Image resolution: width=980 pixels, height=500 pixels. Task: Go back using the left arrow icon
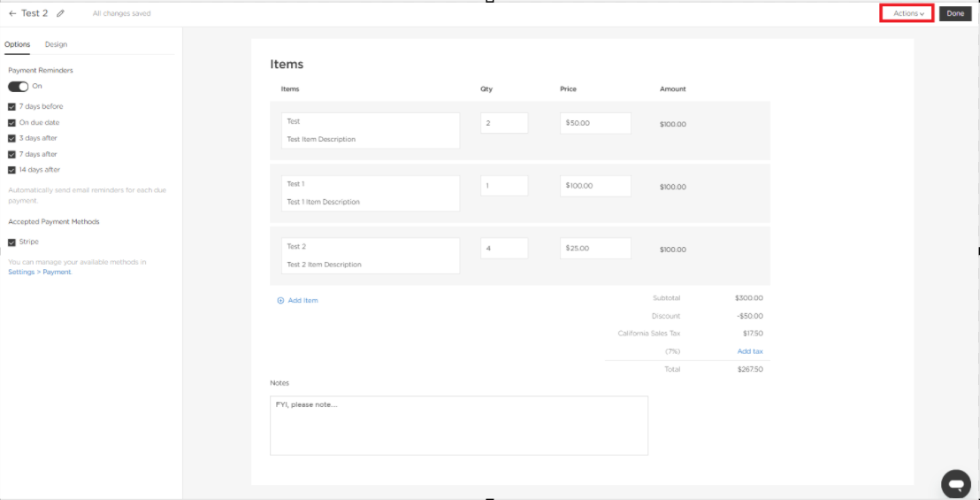(x=12, y=13)
